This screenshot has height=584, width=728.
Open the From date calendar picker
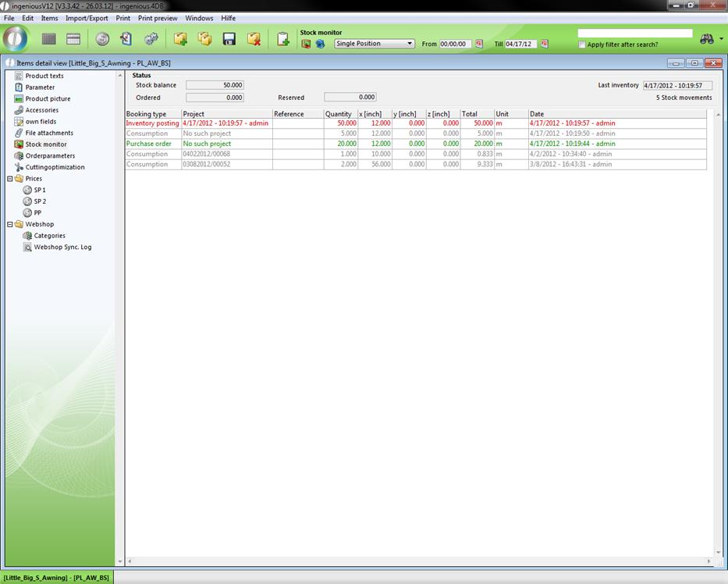[479, 45]
